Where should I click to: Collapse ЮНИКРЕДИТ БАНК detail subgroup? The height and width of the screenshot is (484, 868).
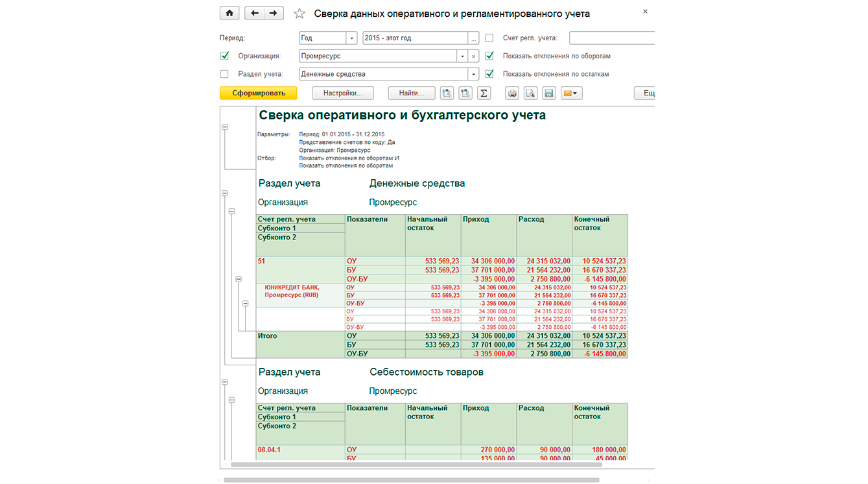tap(245, 303)
